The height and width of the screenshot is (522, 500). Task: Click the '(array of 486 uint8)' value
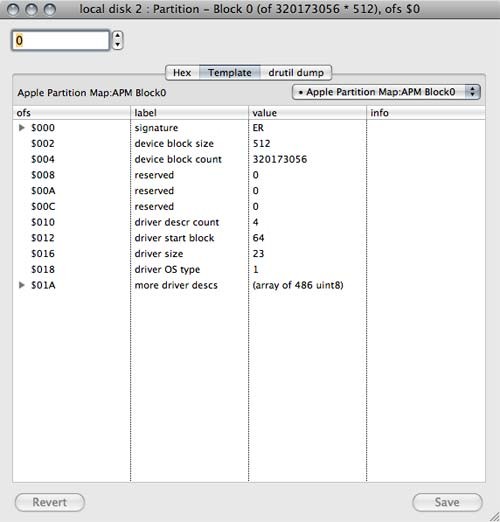pyautogui.click(x=298, y=285)
